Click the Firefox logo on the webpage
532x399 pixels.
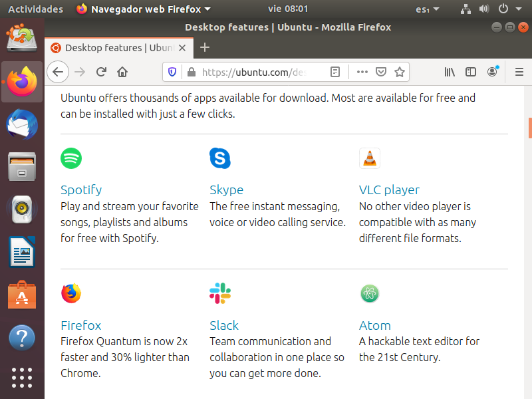click(71, 293)
